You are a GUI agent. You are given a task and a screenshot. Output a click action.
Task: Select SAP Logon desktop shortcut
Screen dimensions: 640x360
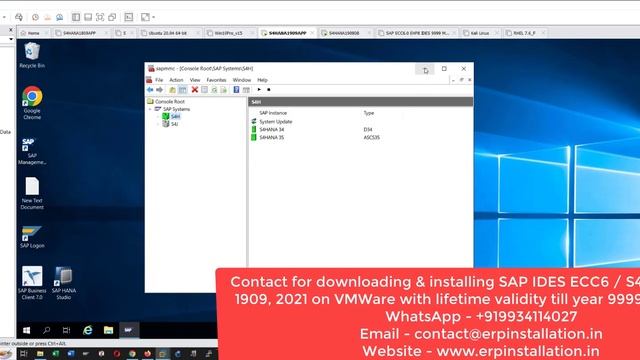(32, 237)
